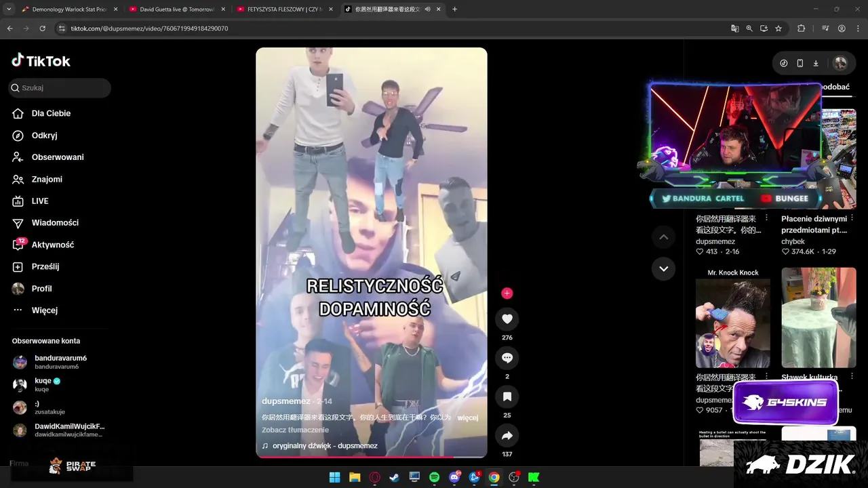Viewport: 868px width, 488px height.
Task: Open dupsmemez username on video
Action: pyautogui.click(x=285, y=401)
